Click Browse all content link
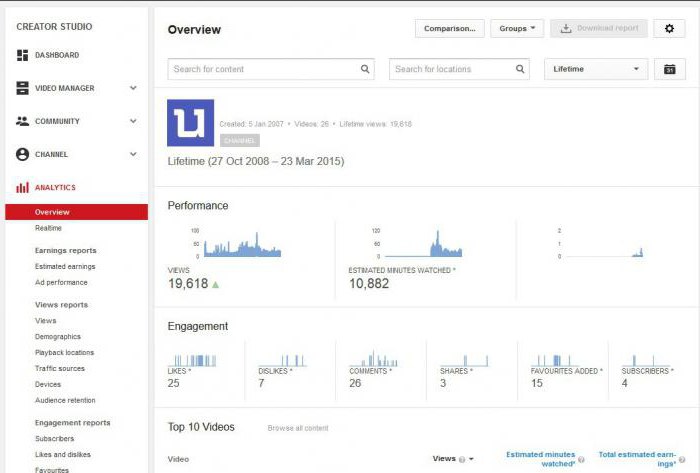The image size is (700, 473). pyautogui.click(x=298, y=428)
